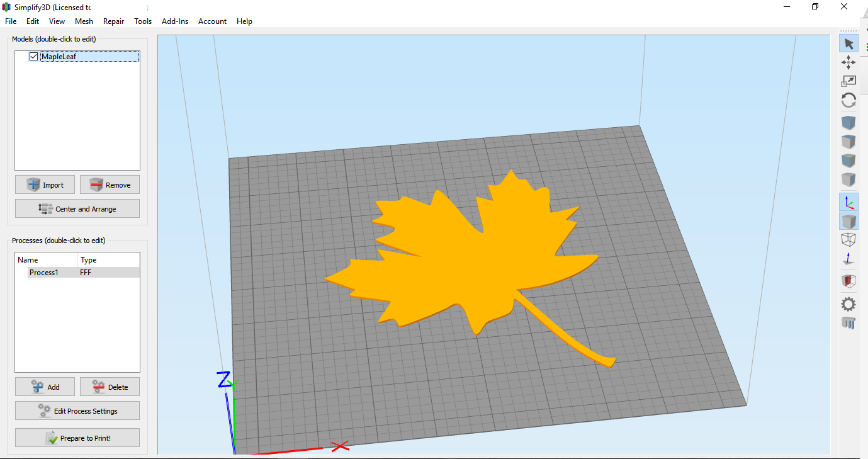Open Edit Process Settings
Image resolution: width=868 pixels, height=459 pixels.
tap(77, 411)
